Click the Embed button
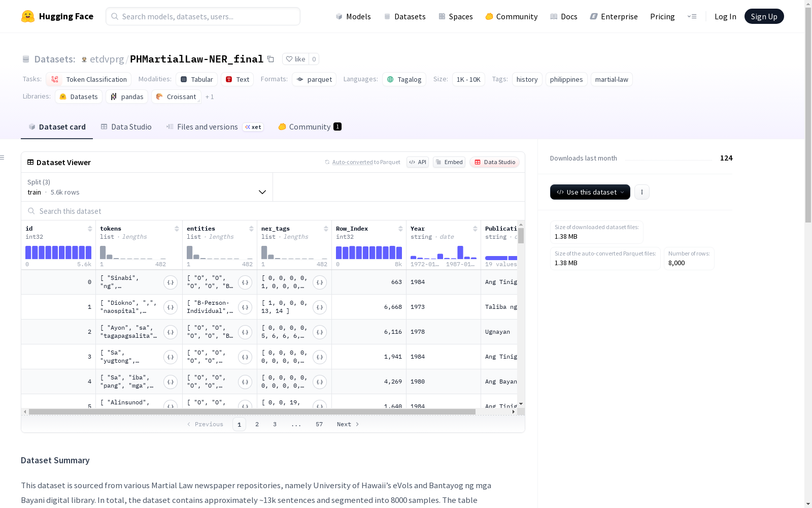Image resolution: width=812 pixels, height=508 pixels. point(449,162)
